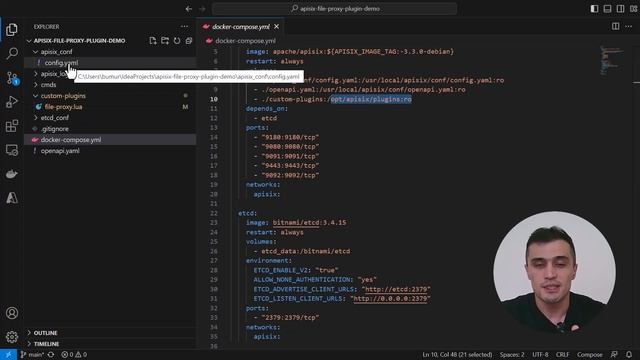
Task: Change indentation via Spaces: 2
Action: [x=512, y=355]
